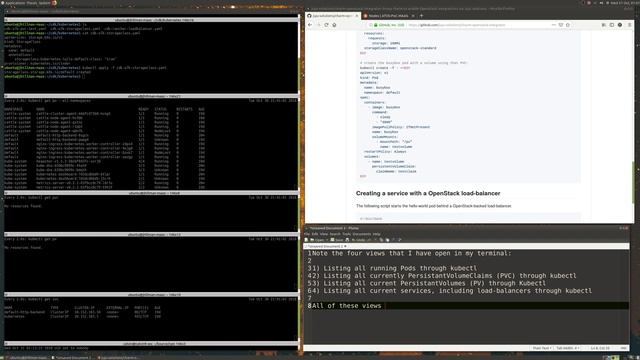Viewport: 640px width, 360px height.
Task: Click the 'All of these views' line in editor
Action: point(347,306)
